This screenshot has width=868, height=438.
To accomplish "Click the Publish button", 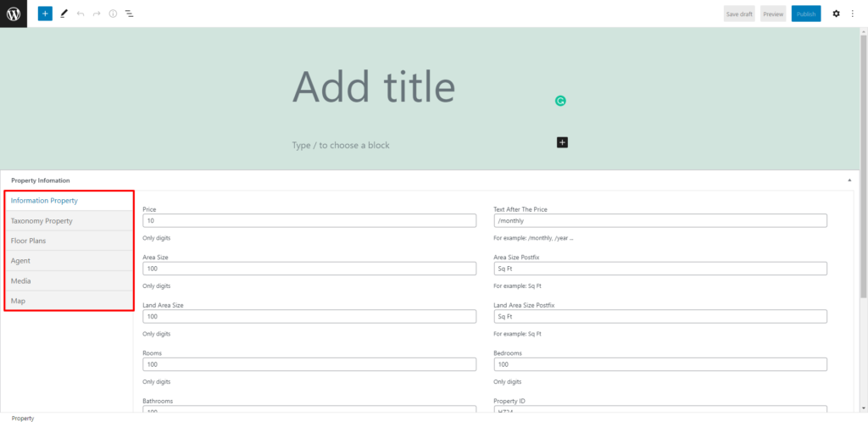I will 806,14.
